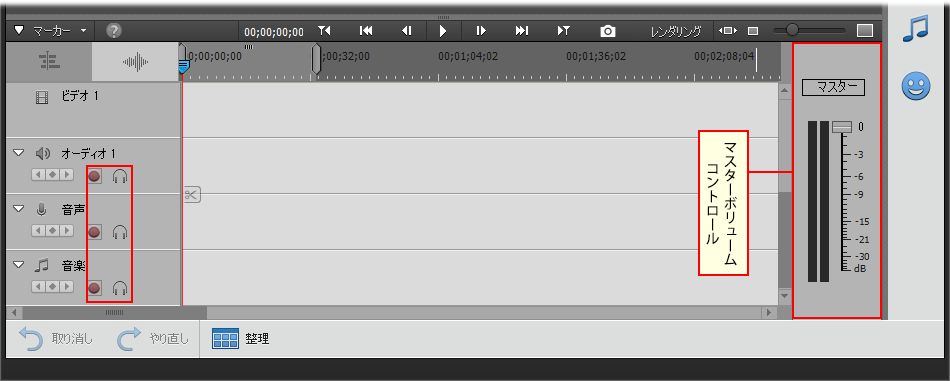Step forward one frame

481,31
